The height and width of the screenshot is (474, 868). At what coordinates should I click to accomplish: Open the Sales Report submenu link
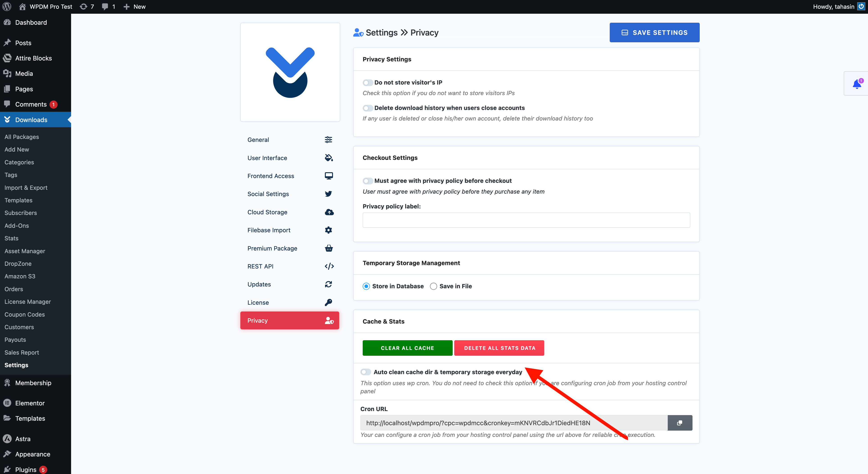tap(22, 353)
